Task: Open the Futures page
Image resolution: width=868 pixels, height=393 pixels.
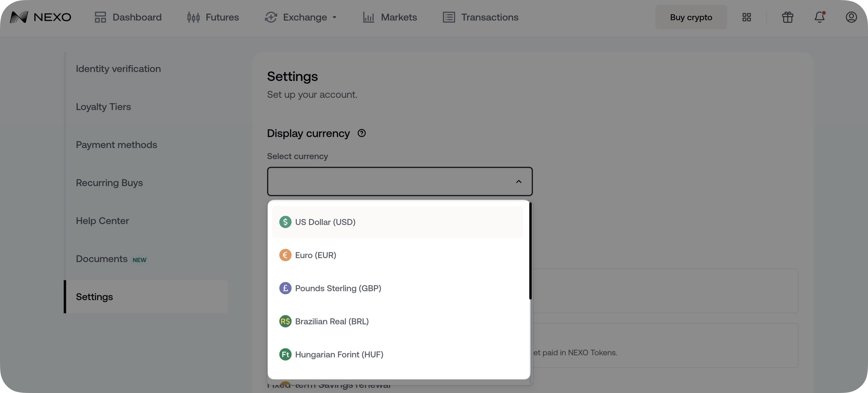Action: tap(213, 17)
